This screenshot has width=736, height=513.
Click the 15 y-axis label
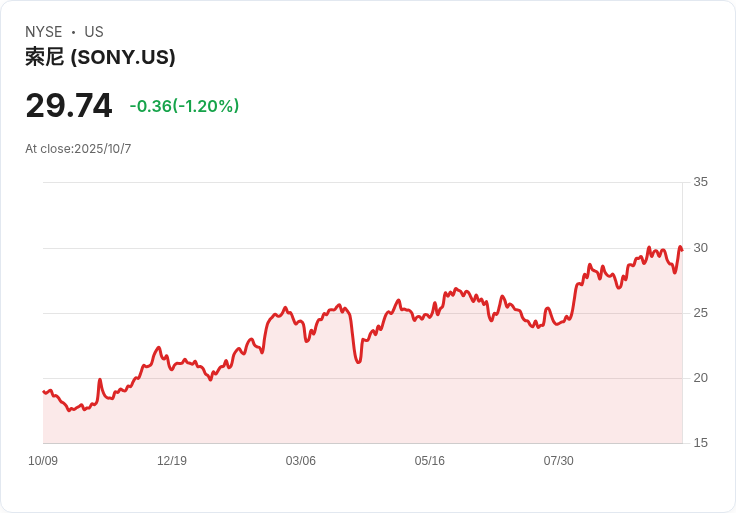pos(700,443)
